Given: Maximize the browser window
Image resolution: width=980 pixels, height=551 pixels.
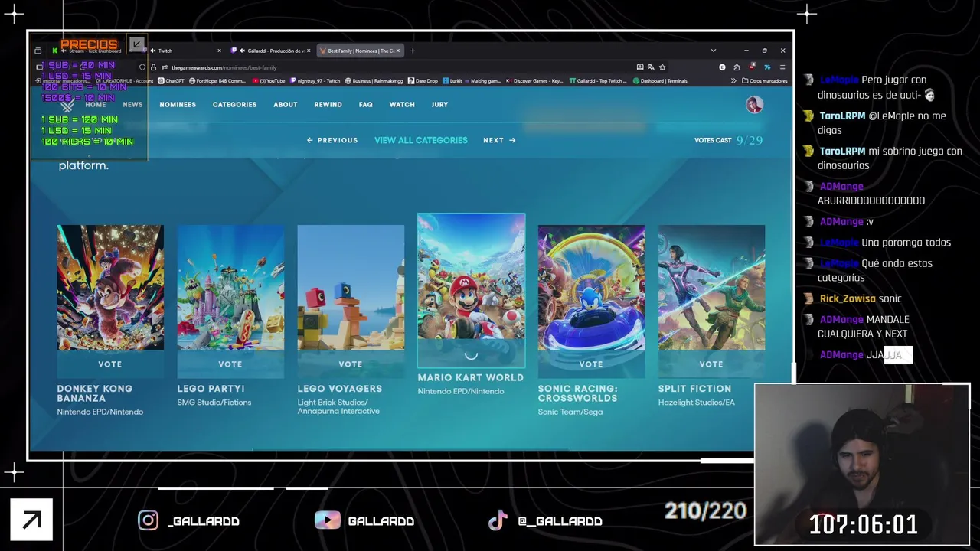Looking at the screenshot, I should (x=764, y=51).
